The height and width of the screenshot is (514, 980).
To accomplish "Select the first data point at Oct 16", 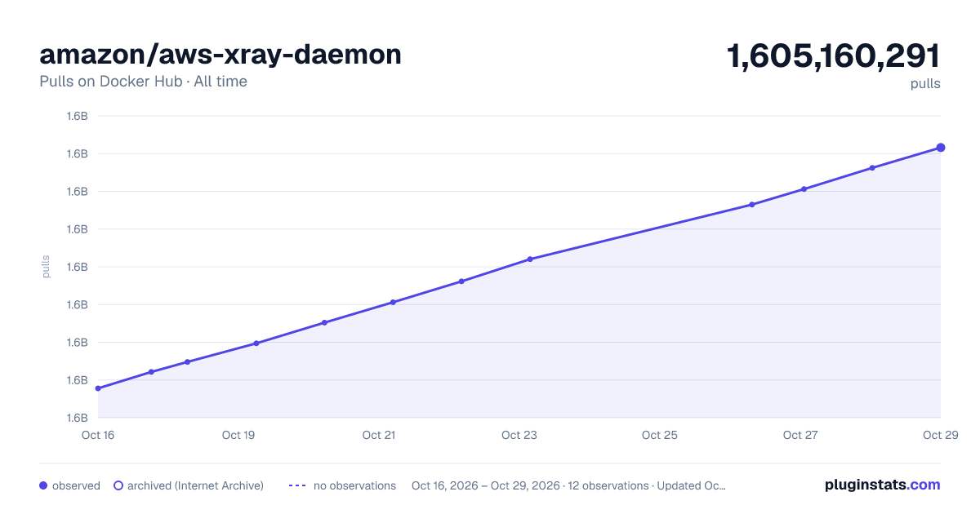I will [98, 388].
